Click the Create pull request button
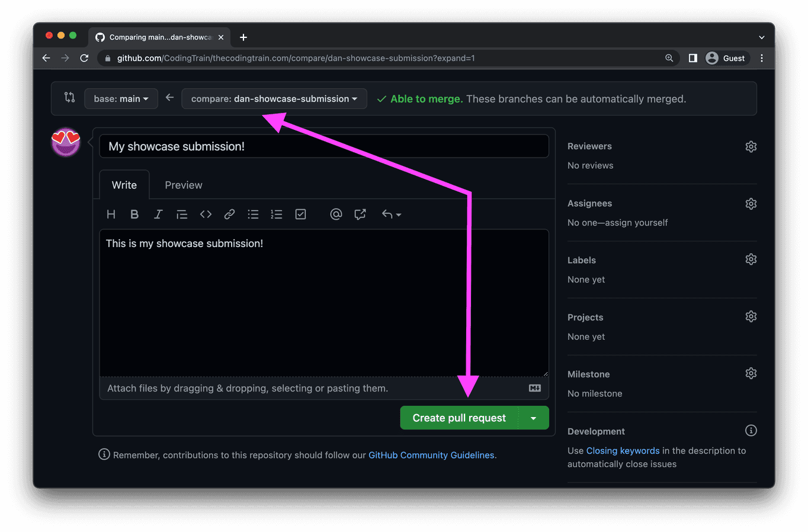Viewport: 808px width, 532px height. 459,418
